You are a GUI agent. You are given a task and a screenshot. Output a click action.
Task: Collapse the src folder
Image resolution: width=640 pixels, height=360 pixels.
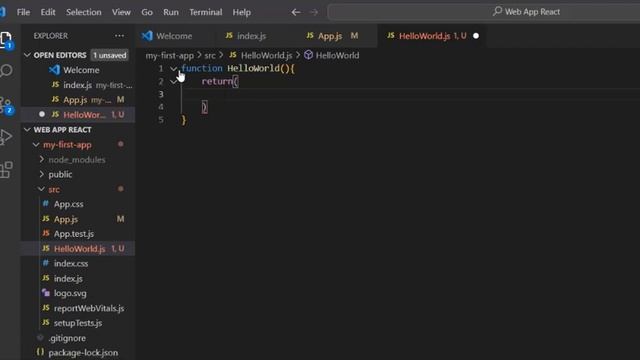click(x=41, y=189)
